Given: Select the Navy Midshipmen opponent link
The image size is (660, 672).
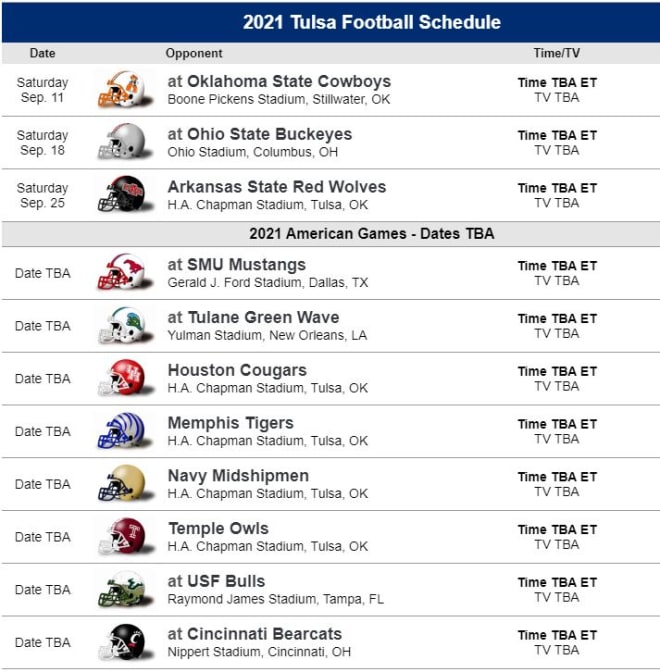Looking at the screenshot, I should point(238,476).
